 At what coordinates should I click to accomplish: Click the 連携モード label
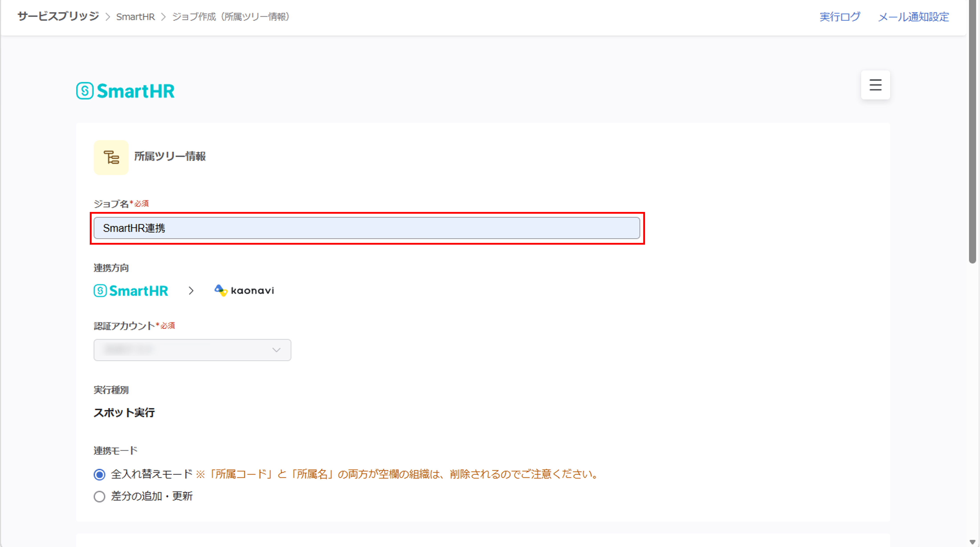[x=115, y=451]
